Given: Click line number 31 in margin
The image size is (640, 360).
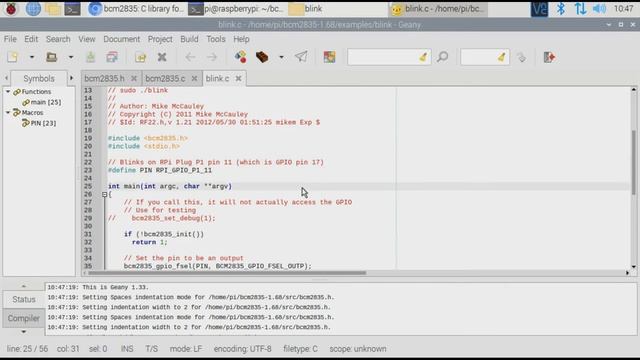Looking at the screenshot, I should click(88, 234).
